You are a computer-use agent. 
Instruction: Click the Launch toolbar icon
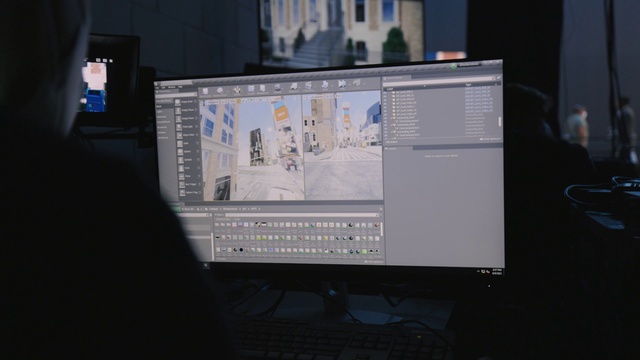point(356,83)
